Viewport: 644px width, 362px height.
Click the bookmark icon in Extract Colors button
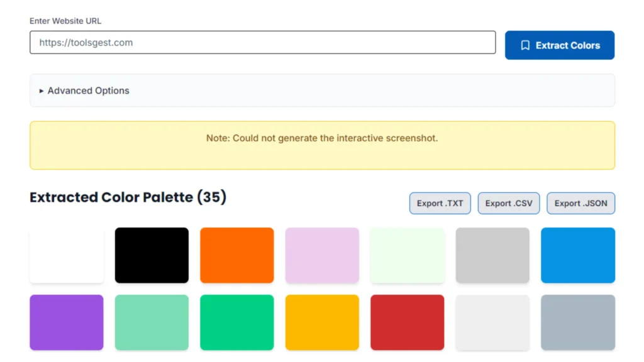(525, 45)
